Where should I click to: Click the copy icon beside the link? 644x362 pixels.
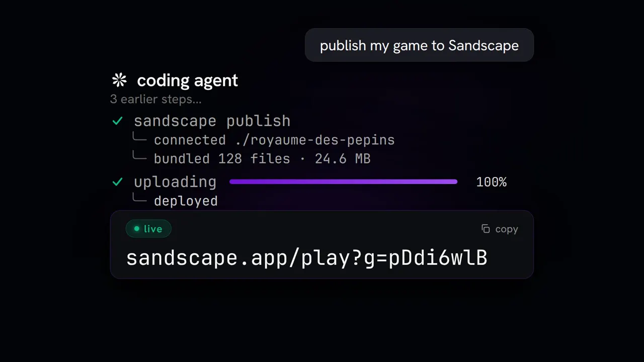[486, 229]
